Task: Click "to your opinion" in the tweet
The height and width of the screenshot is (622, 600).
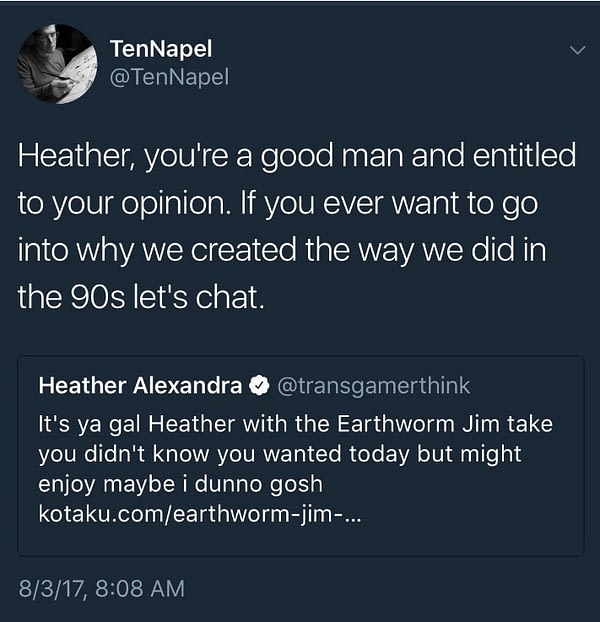Action: (x=124, y=204)
